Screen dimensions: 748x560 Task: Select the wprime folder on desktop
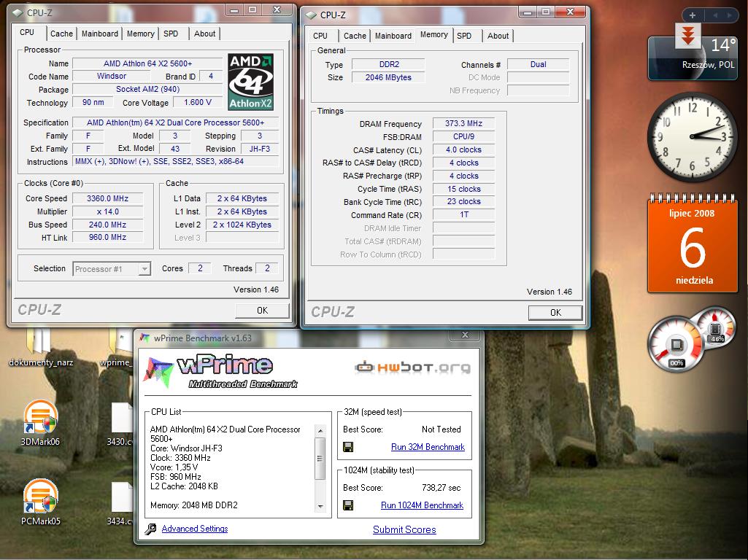click(117, 348)
